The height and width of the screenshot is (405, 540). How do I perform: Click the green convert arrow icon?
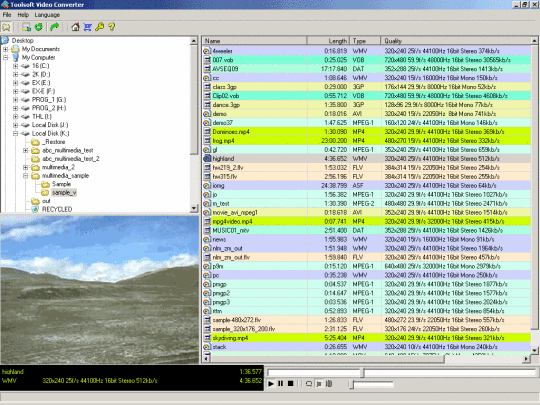pos(54,27)
